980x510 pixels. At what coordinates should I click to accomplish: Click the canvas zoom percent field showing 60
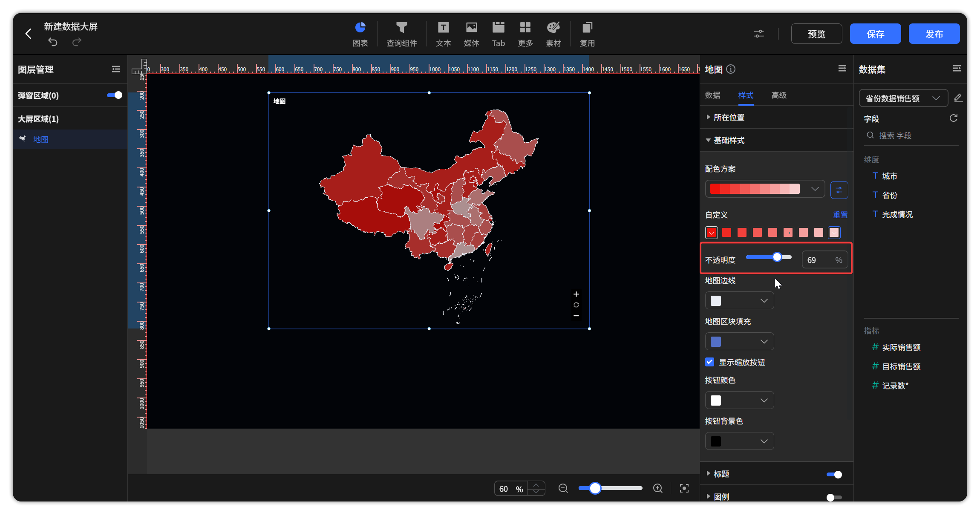(x=511, y=489)
